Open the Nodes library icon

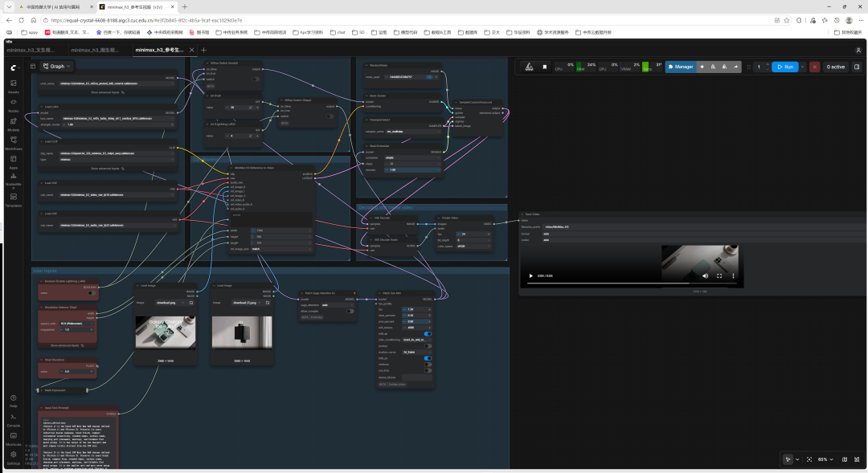tap(14, 104)
